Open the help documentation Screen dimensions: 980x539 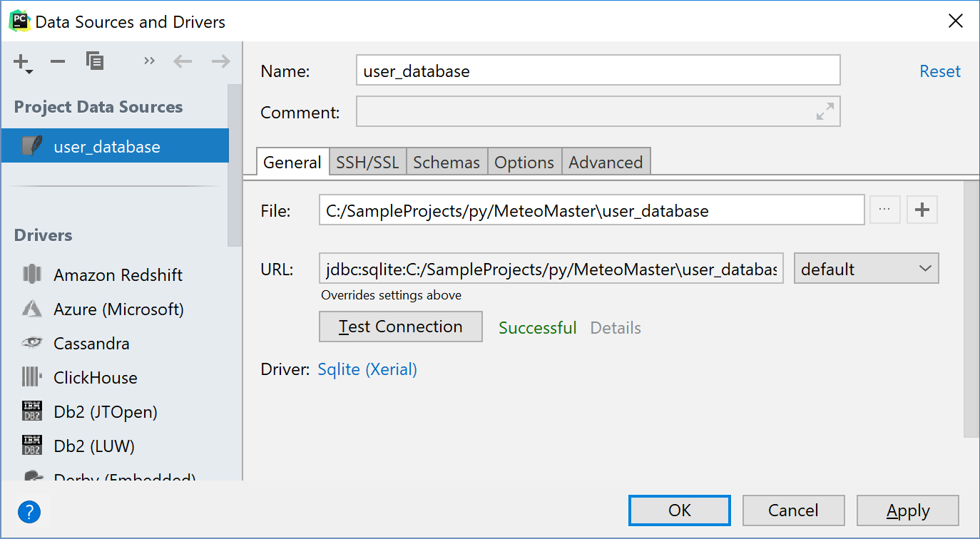29,511
